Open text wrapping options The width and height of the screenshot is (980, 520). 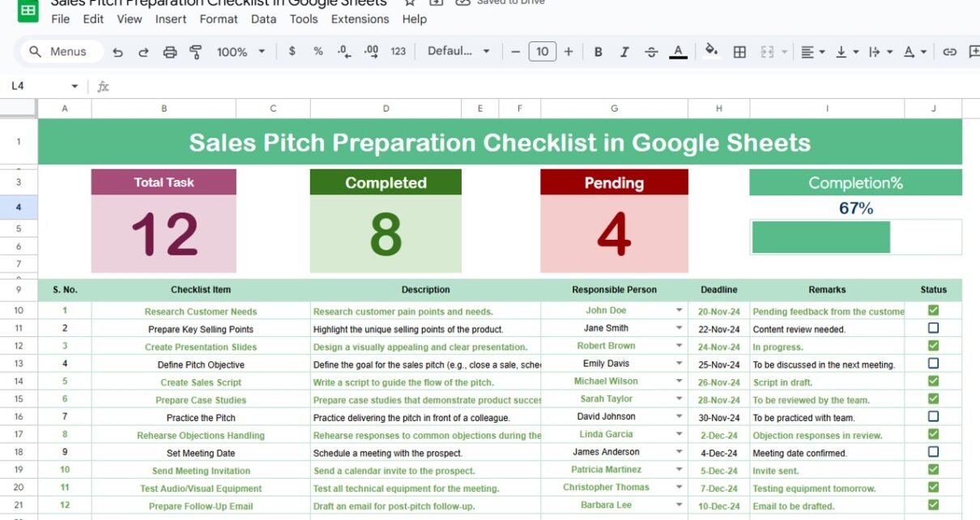tap(880, 52)
